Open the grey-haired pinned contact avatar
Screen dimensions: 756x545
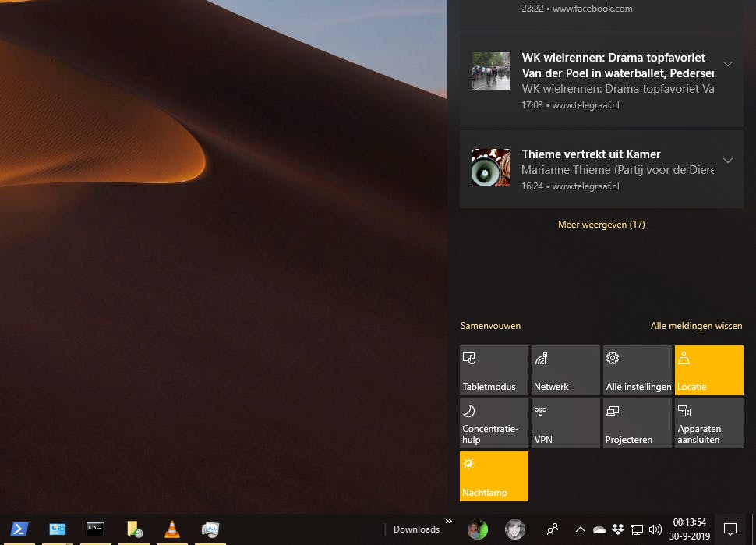515,529
